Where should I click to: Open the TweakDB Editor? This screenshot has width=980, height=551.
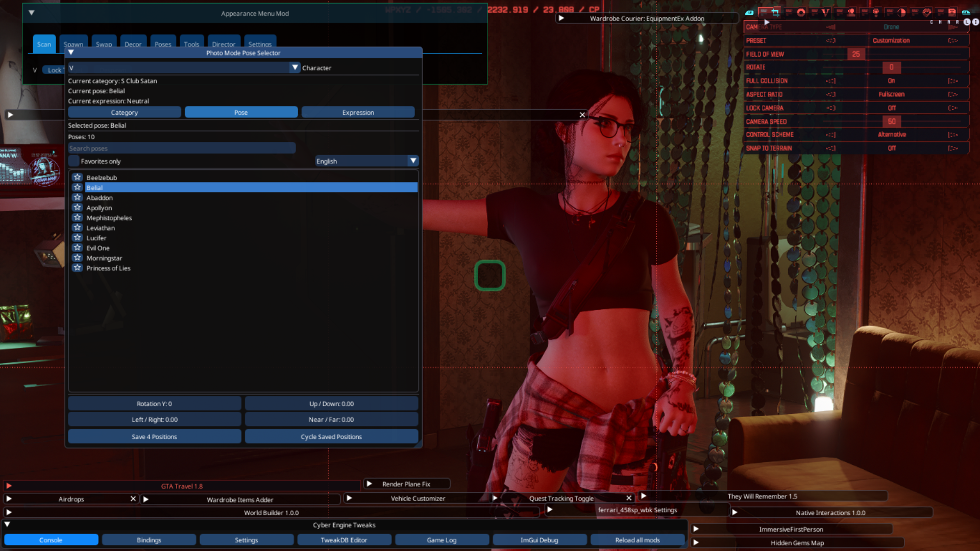pyautogui.click(x=344, y=540)
